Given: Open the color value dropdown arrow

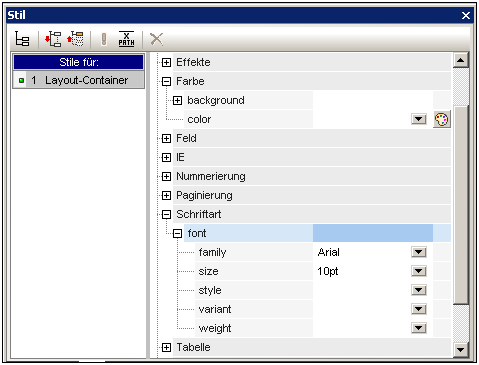Looking at the screenshot, I should [419, 119].
